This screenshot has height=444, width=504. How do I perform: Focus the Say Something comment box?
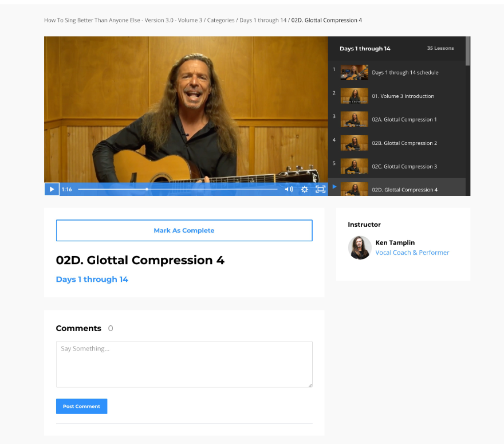(184, 364)
